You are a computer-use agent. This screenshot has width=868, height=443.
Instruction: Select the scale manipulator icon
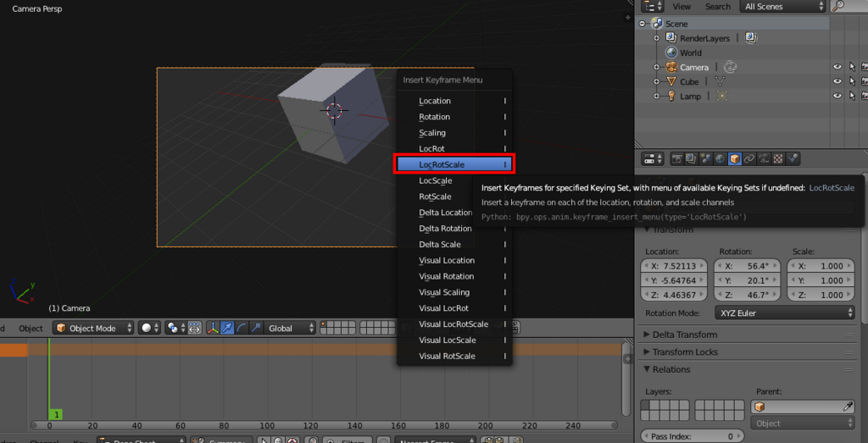tap(255, 328)
